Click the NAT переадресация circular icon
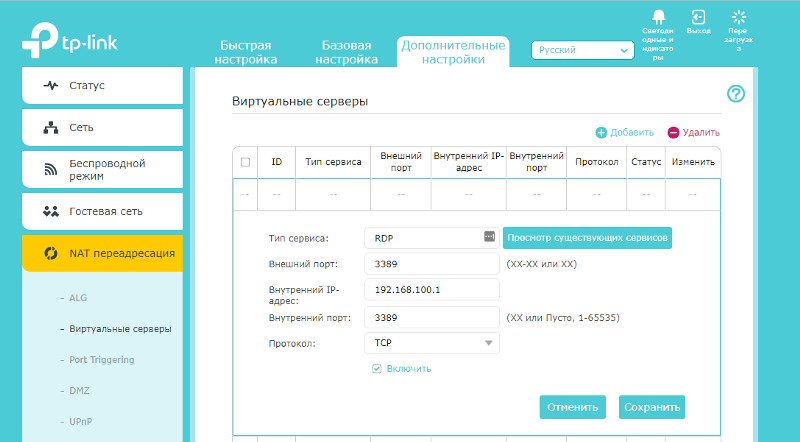Image resolution: width=800 pixels, height=442 pixels. pos(51,253)
